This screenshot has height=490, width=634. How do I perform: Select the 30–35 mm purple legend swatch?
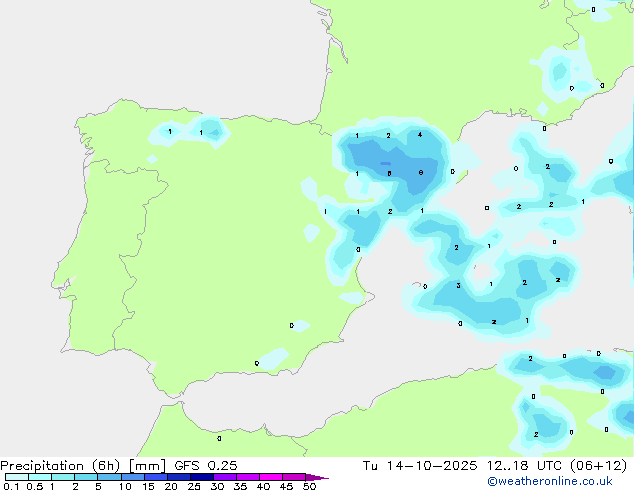tap(225, 477)
